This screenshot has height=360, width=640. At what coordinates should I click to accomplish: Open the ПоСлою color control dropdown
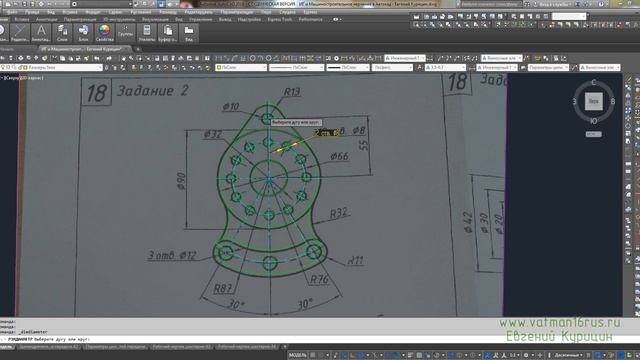pos(241,67)
